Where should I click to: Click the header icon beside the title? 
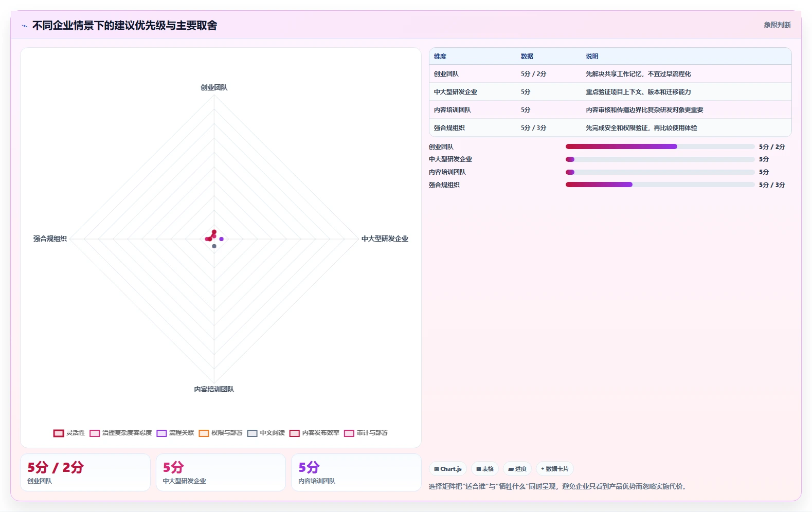24,26
